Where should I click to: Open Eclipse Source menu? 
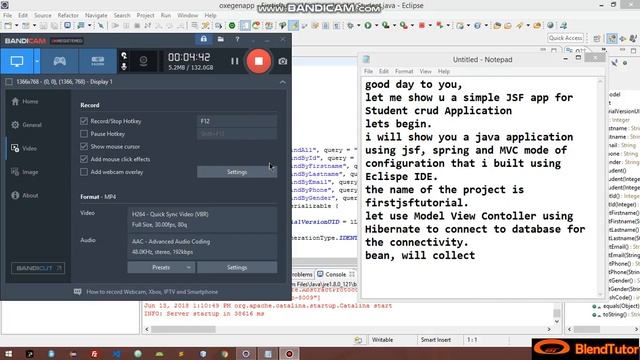click(x=42, y=15)
